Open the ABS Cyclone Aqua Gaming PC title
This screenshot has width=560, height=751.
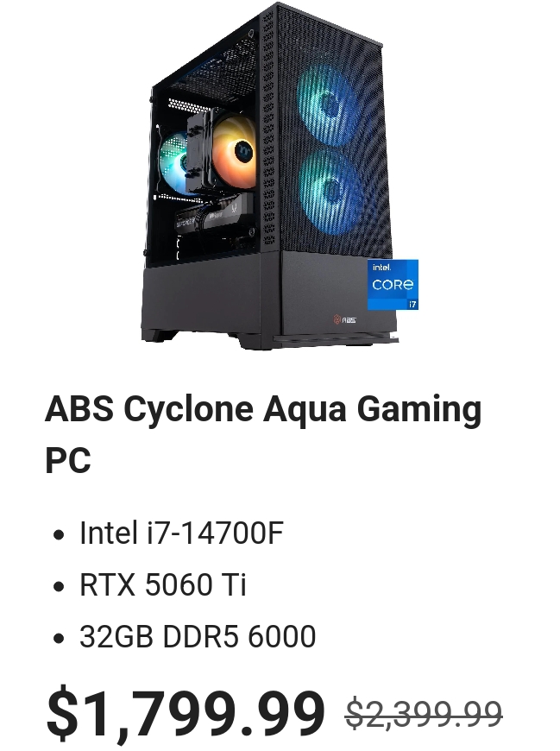click(263, 434)
